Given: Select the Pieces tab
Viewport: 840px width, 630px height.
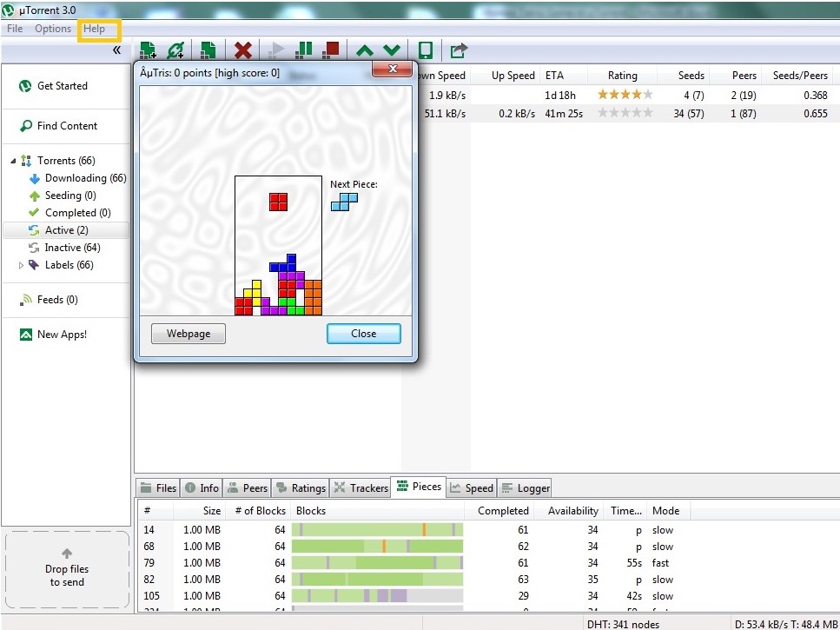Looking at the screenshot, I should pyautogui.click(x=419, y=487).
